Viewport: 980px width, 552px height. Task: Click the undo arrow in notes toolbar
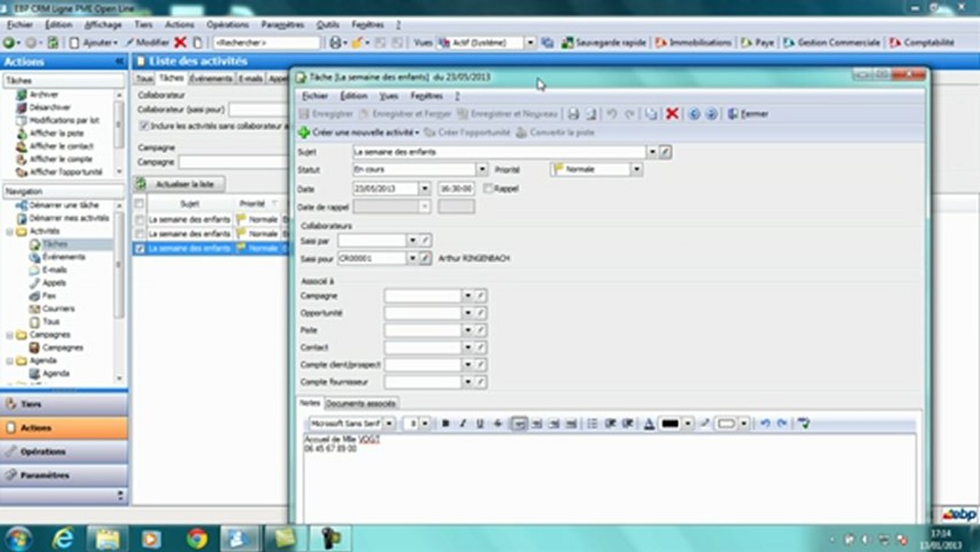point(765,423)
